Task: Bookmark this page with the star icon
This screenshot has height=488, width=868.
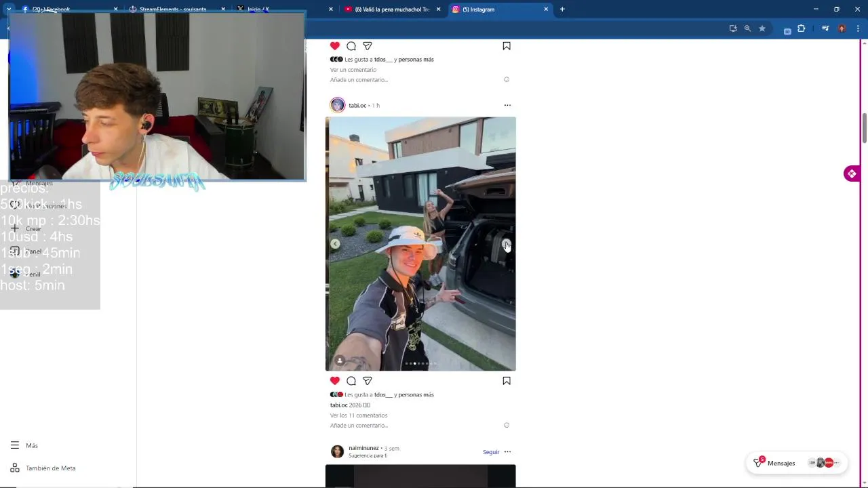Action: 762,28
